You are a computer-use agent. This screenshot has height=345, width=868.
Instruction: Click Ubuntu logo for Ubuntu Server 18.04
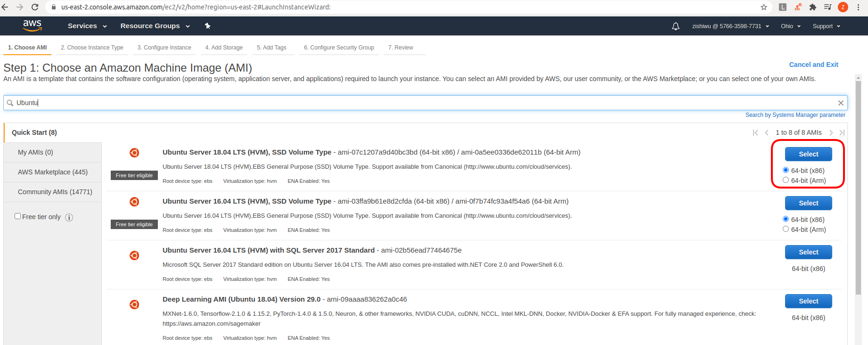134,153
